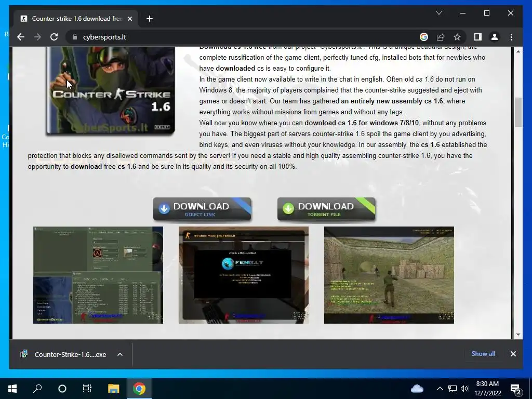Open the notification center icon
532x399 pixels.
point(516,389)
